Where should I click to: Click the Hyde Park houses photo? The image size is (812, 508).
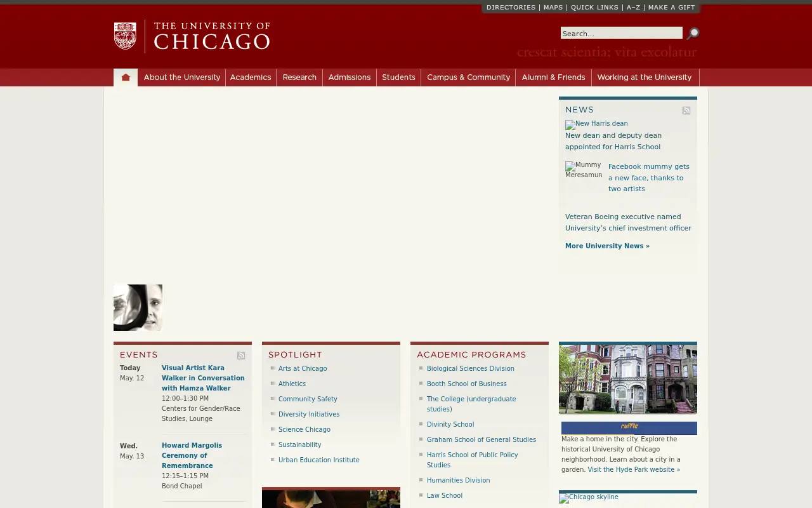(x=628, y=379)
